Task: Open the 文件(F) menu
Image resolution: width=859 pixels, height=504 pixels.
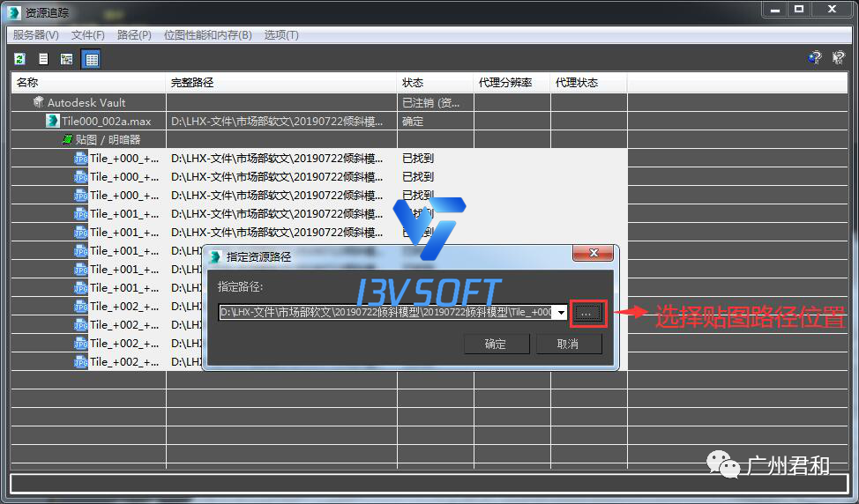Action: coord(87,35)
